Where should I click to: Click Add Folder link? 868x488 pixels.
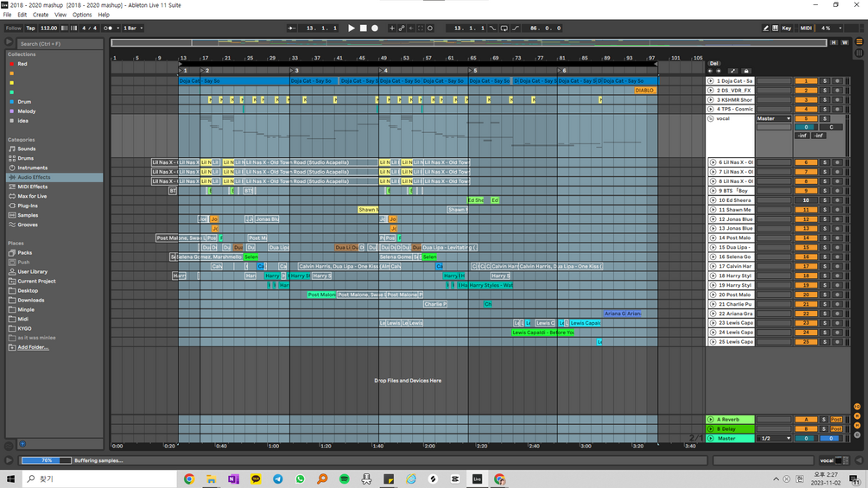point(33,347)
